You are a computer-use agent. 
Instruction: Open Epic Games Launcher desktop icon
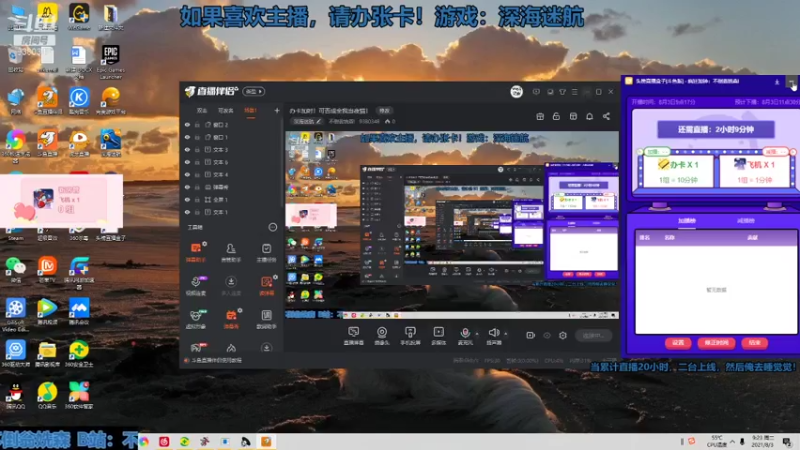point(110,62)
